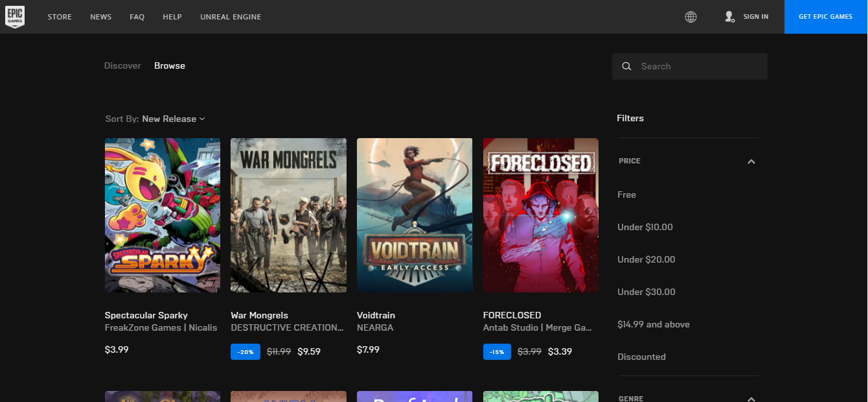Open the Voidtrain cover art

pos(415,215)
